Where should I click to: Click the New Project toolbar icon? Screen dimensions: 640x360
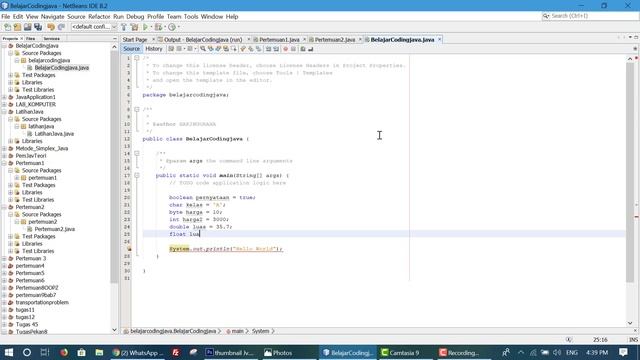pos(17,27)
